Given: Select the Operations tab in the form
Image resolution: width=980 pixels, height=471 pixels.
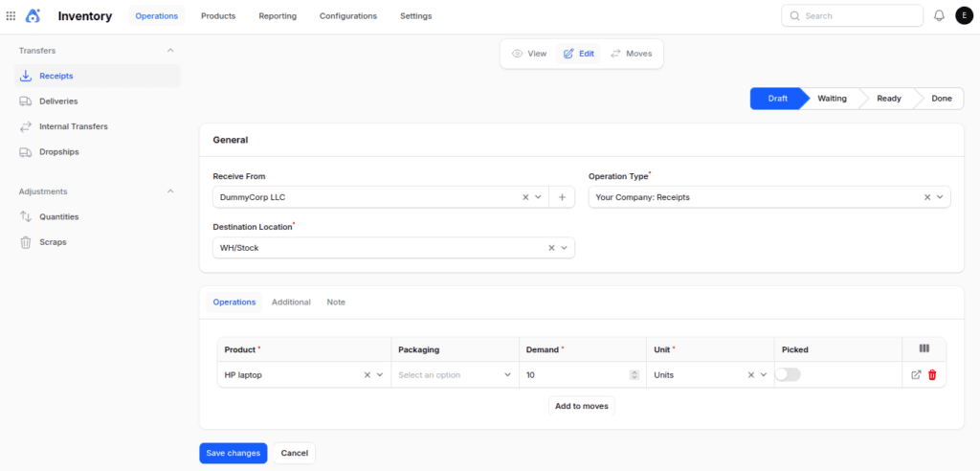Looking at the screenshot, I should click(234, 303).
